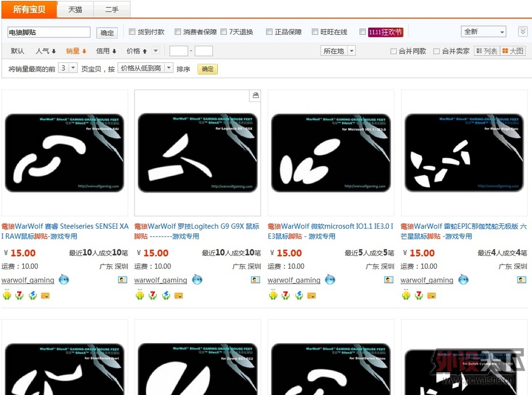The width and height of the screenshot is (532, 395).
Task: Enable the 货到付款 checkbox
Action: [x=132, y=32]
